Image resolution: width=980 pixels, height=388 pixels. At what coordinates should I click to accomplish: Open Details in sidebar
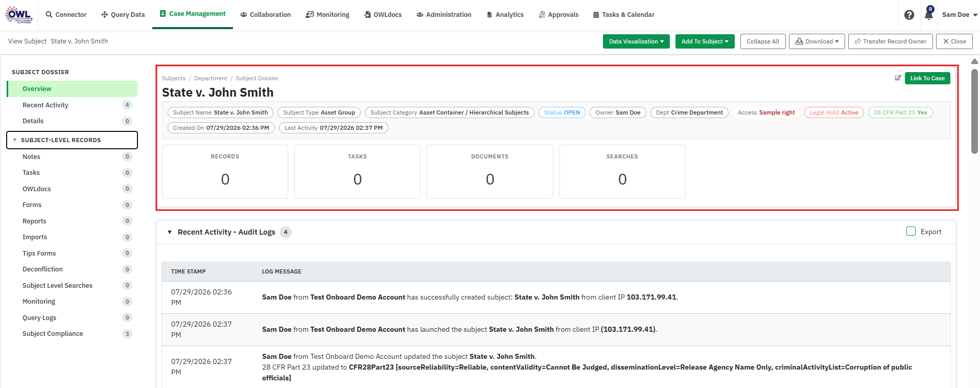[72, 121]
